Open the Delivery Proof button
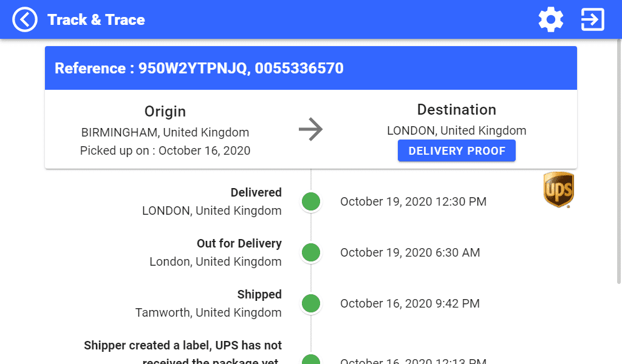This screenshot has height=364, width=622. pos(457,151)
